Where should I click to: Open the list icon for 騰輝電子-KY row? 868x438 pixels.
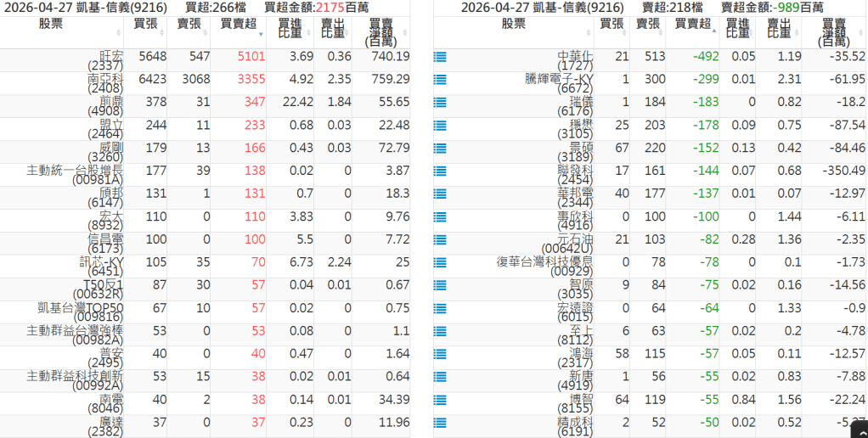tap(440, 79)
